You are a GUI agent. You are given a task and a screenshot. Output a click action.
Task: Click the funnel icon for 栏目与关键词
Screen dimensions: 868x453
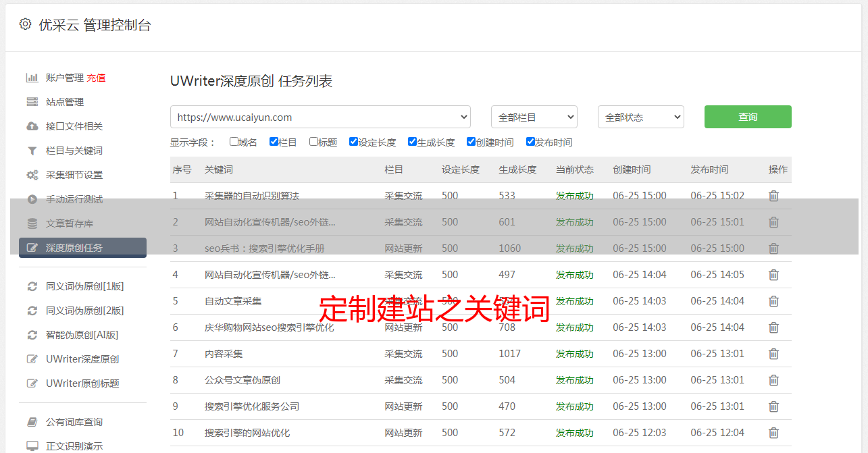[32, 151]
